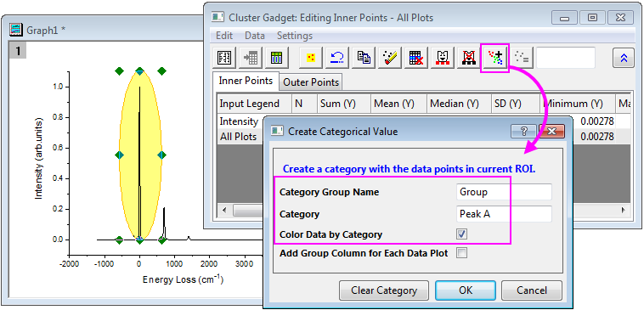Select the Intensity row in the table
The height and width of the screenshot is (310, 644).
(x=239, y=121)
